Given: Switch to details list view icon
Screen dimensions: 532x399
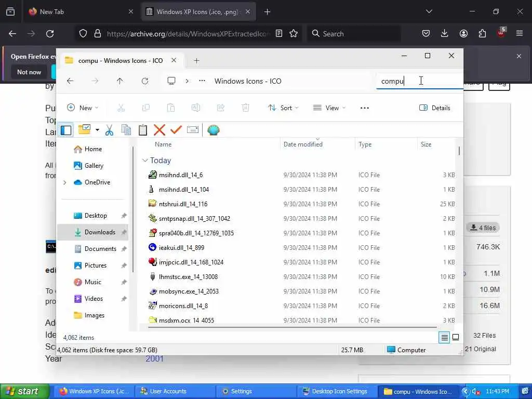Looking at the screenshot, I should click(x=444, y=337).
